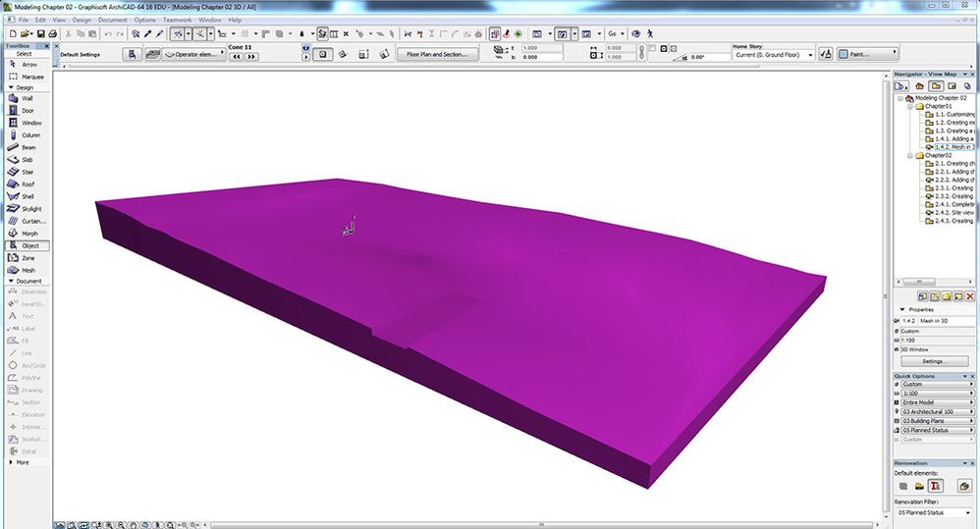Screen dimensions: 980x529
Task: Open the Paint surface dropdown
Action: click(867, 54)
